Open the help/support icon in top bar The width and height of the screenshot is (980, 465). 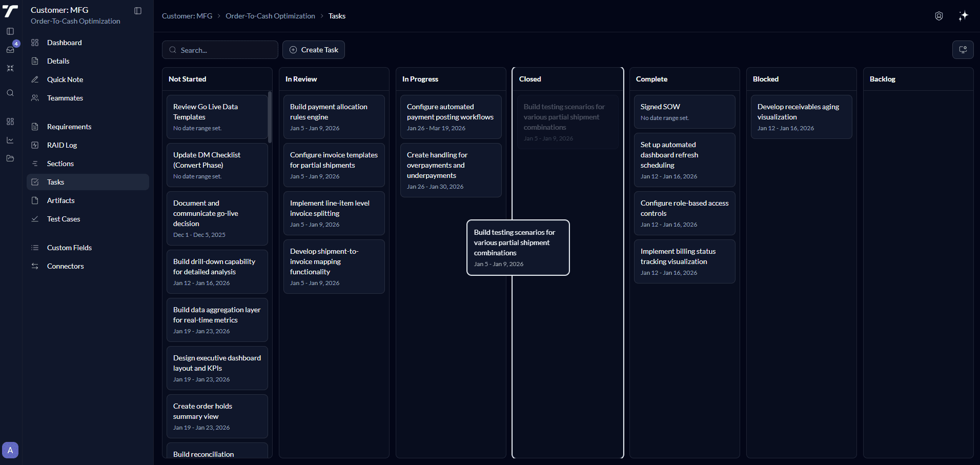click(x=939, y=16)
